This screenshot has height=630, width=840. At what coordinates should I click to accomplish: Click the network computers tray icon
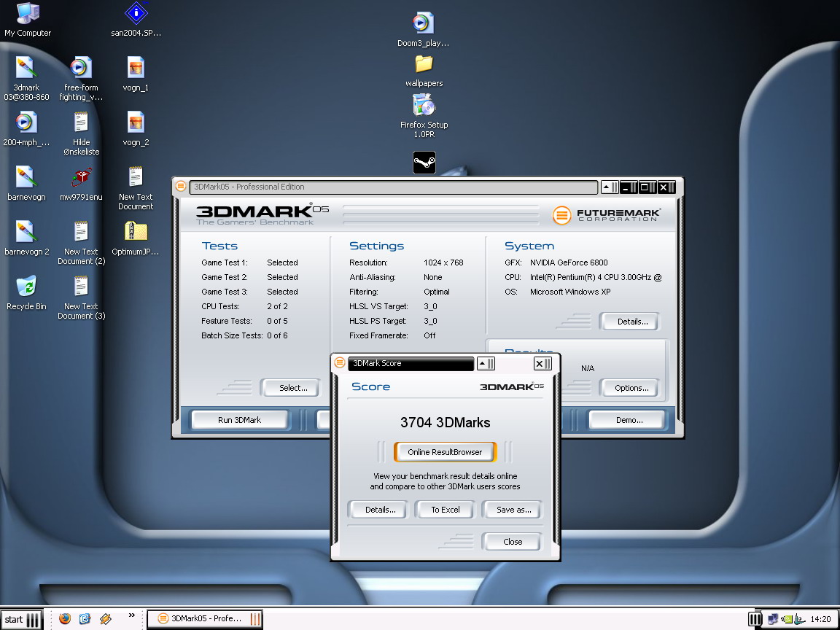click(x=773, y=619)
